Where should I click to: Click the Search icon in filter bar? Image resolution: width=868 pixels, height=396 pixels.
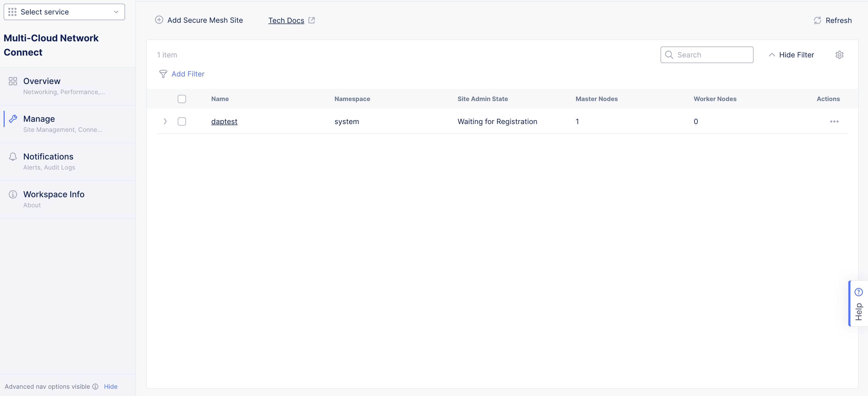coord(669,54)
